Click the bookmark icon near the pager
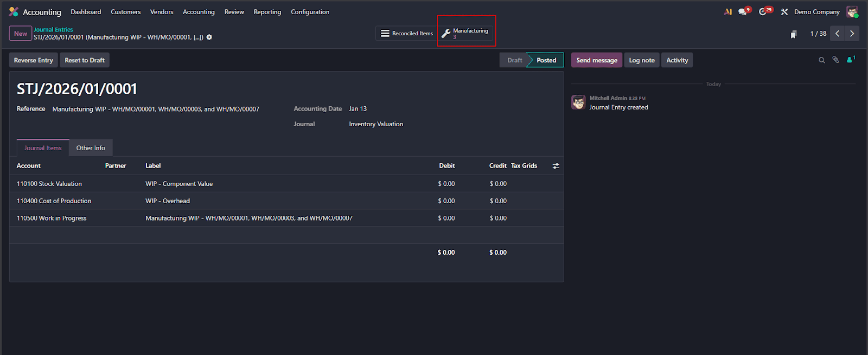868x355 pixels. tap(794, 34)
